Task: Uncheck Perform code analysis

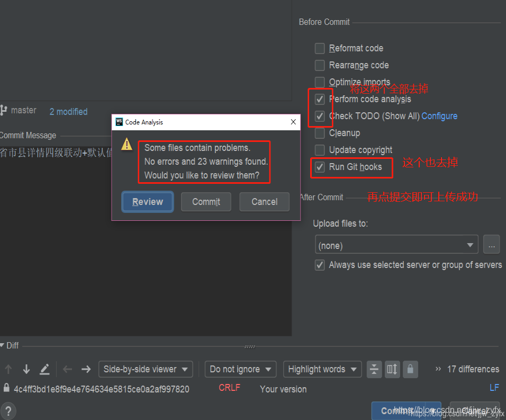Action: click(320, 99)
